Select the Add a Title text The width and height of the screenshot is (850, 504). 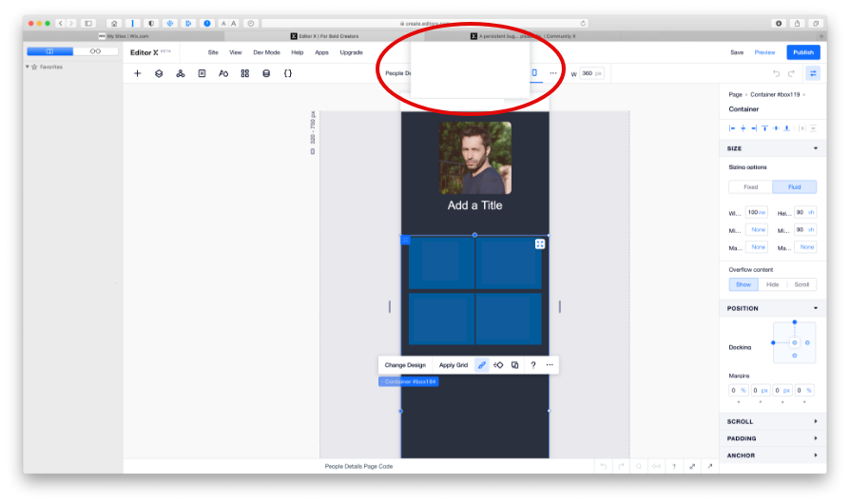[474, 205]
